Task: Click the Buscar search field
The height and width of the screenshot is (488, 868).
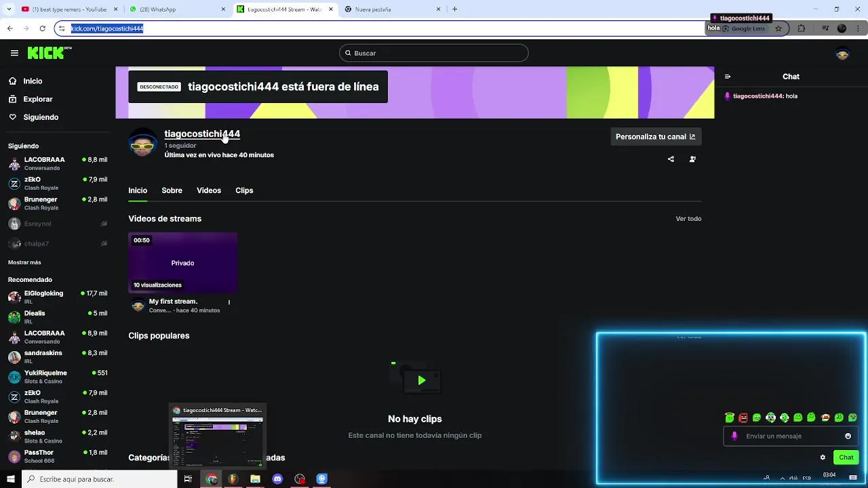Action: tap(434, 53)
